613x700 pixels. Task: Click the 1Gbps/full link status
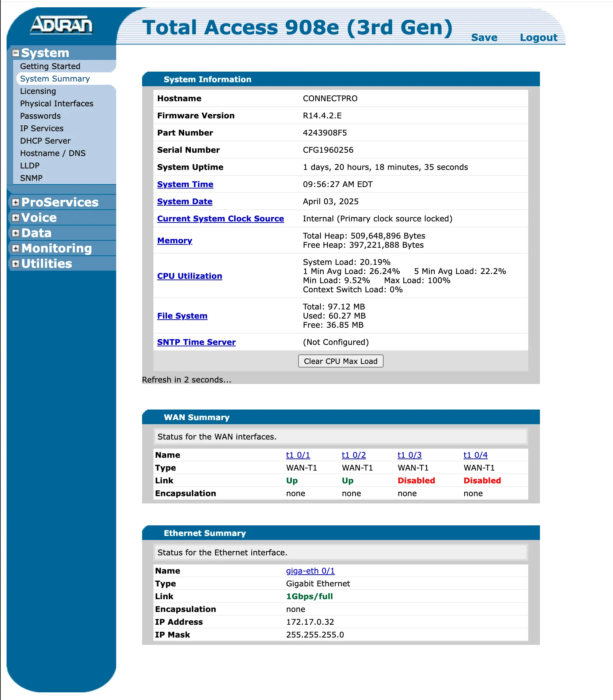[309, 597]
